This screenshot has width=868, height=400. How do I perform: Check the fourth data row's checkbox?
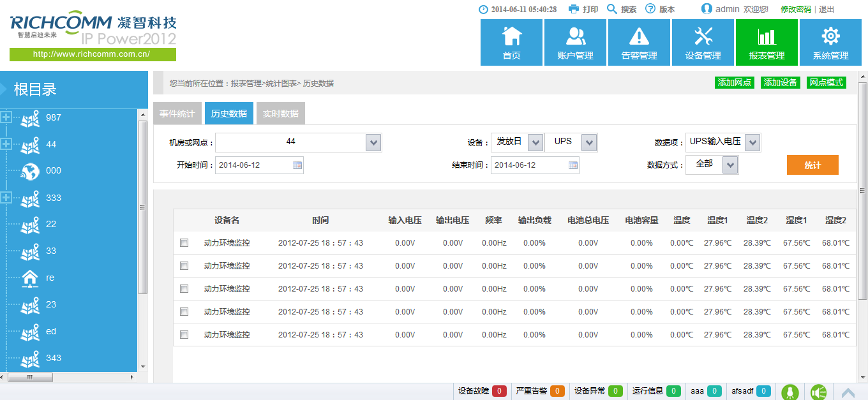[184, 312]
